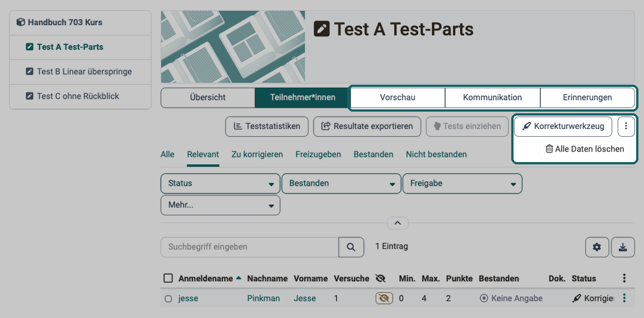Image resolution: width=644 pixels, height=318 pixels.
Task: Open the jesse login name link
Action: pyautogui.click(x=188, y=299)
